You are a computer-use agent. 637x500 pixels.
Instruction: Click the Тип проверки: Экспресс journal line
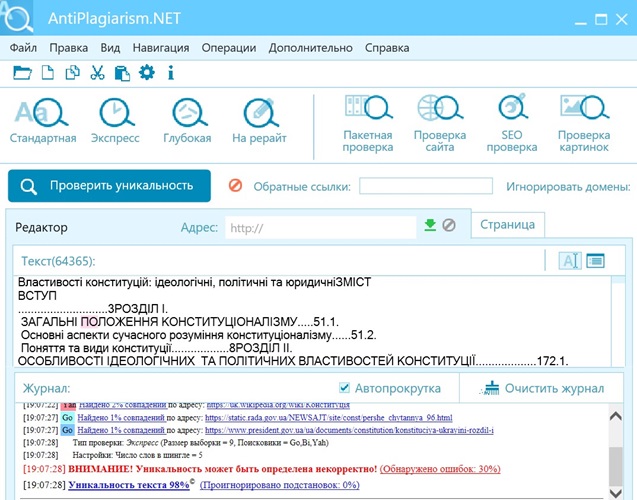(200, 443)
